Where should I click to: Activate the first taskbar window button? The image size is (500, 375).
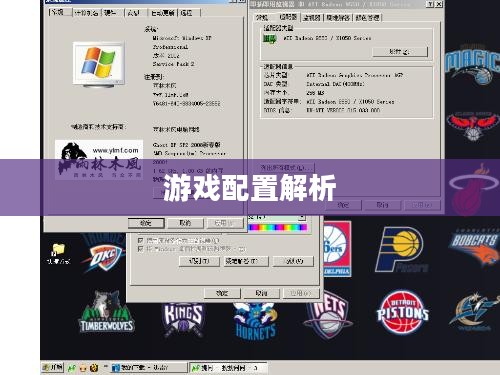click(x=149, y=368)
